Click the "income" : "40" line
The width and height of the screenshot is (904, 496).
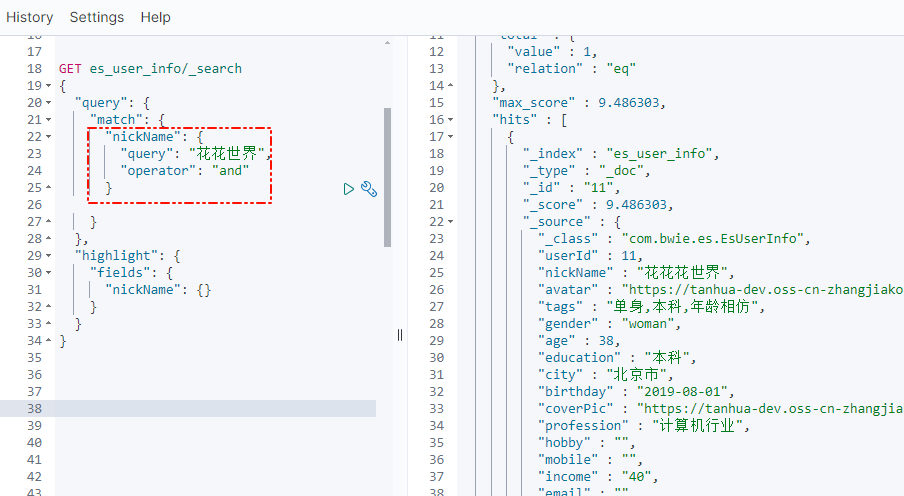click(598, 476)
